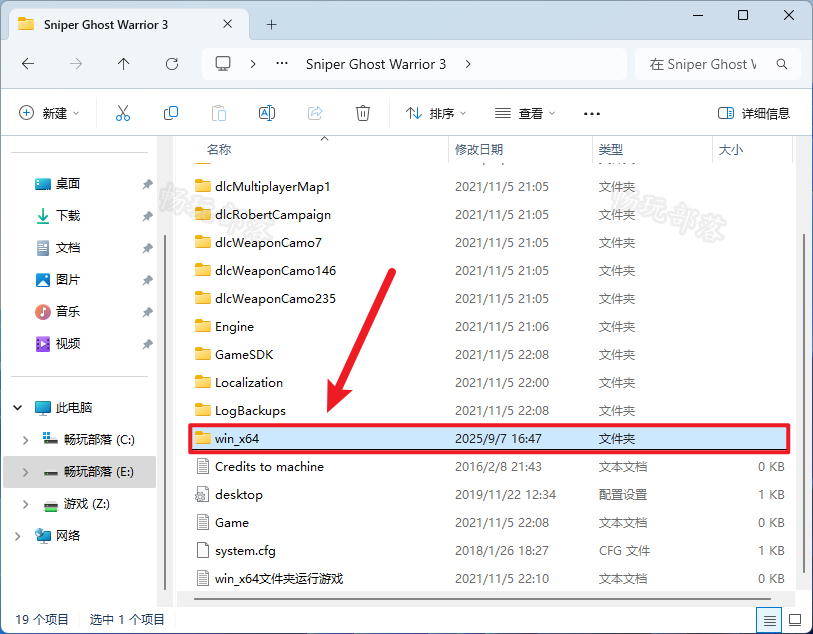Sort by the 名称 column header
This screenshot has width=813, height=634.
[219, 150]
